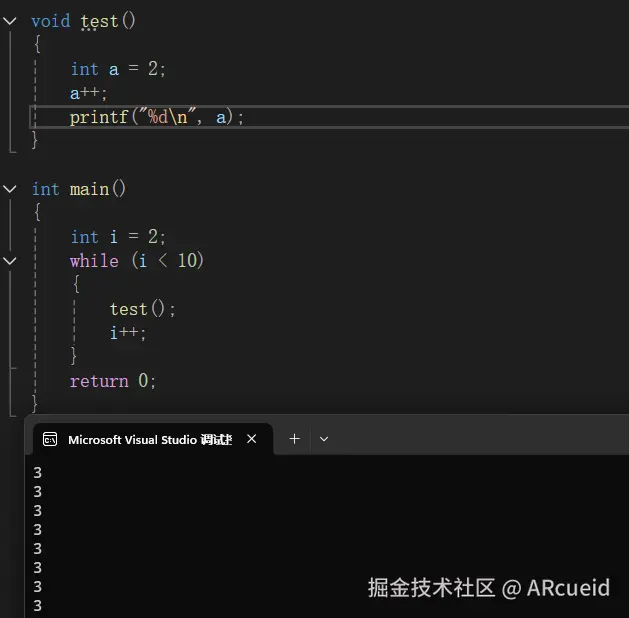Click the 'int a = 2;' line
629x618 pixels.
click(x=118, y=69)
